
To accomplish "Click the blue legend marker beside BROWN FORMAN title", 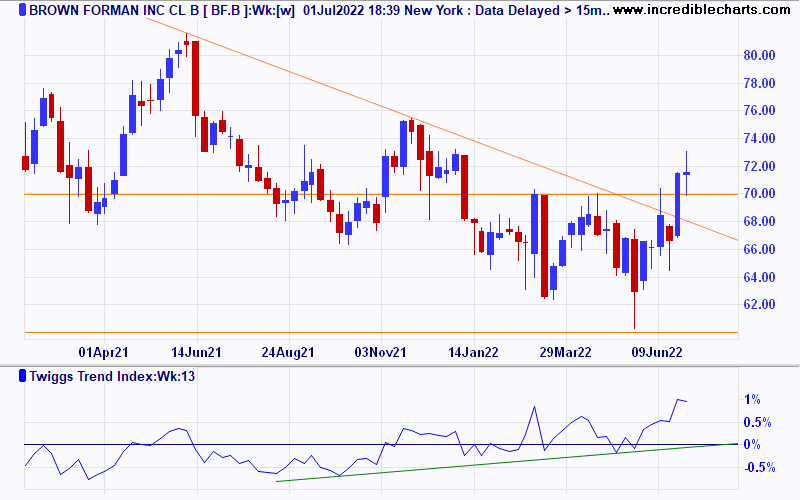I will pos(22,9).
